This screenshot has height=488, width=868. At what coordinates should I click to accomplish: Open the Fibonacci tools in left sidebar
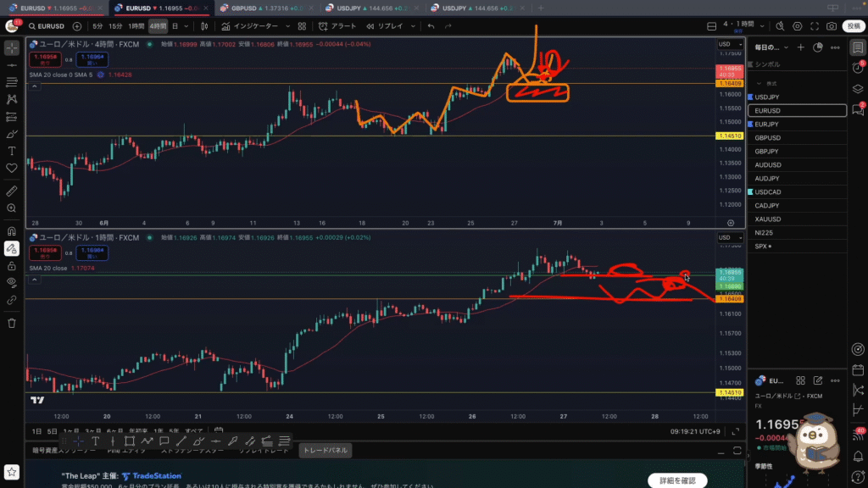12,82
